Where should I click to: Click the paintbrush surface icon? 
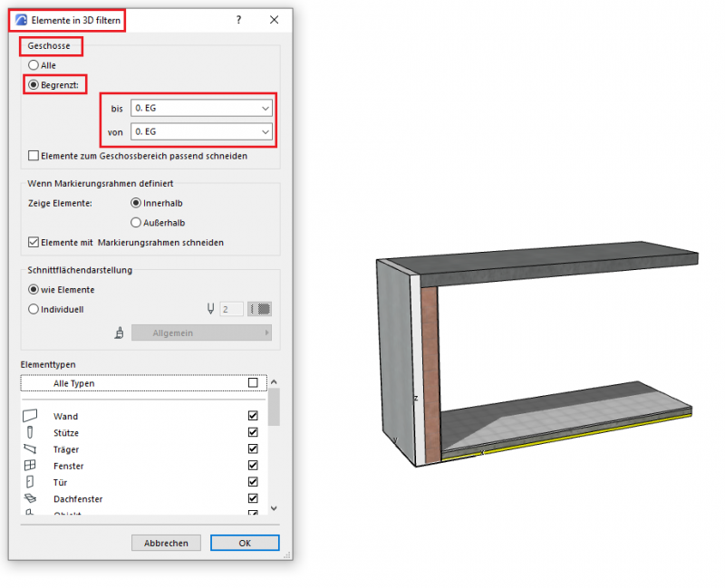pos(119,333)
